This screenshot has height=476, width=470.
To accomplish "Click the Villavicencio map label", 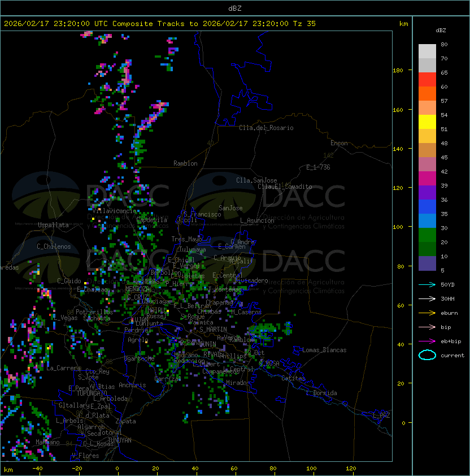I will [114, 211].
